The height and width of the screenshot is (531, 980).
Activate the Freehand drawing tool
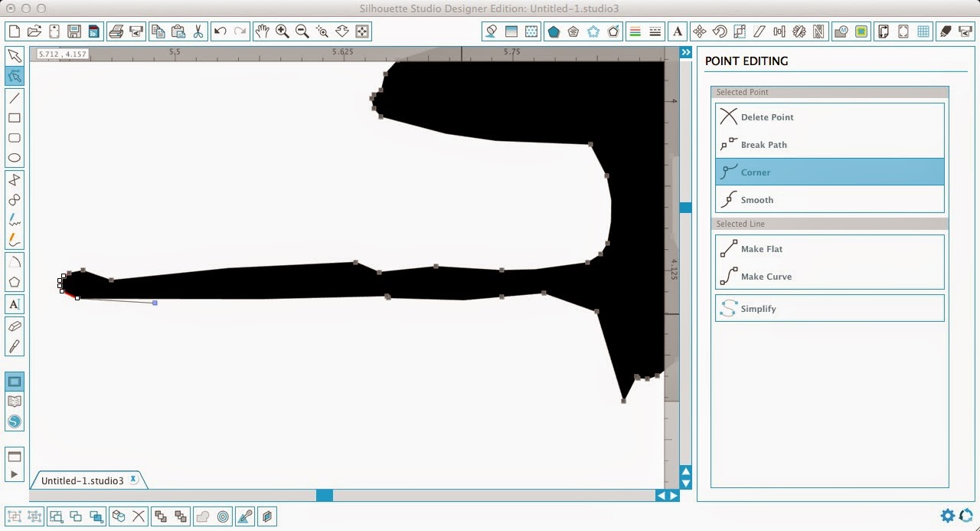pyautogui.click(x=15, y=220)
